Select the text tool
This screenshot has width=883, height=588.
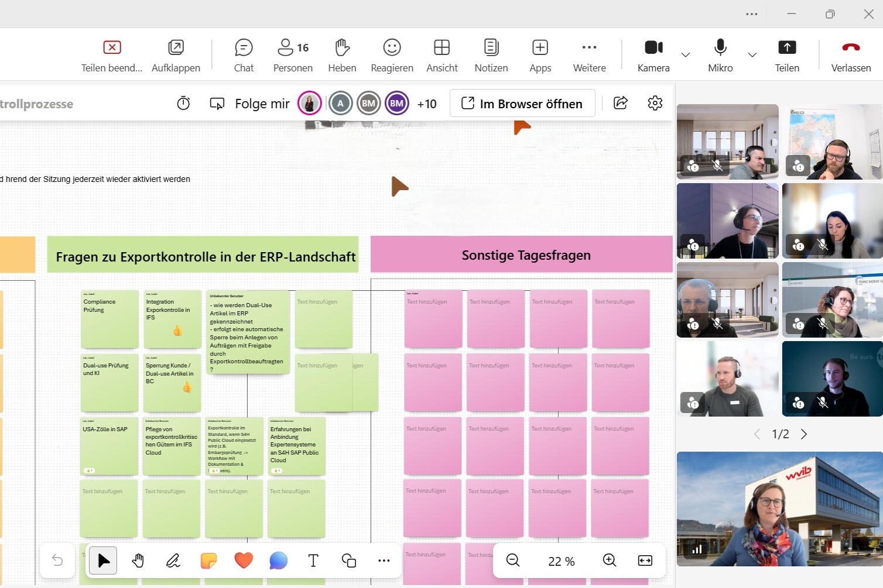[x=313, y=561]
